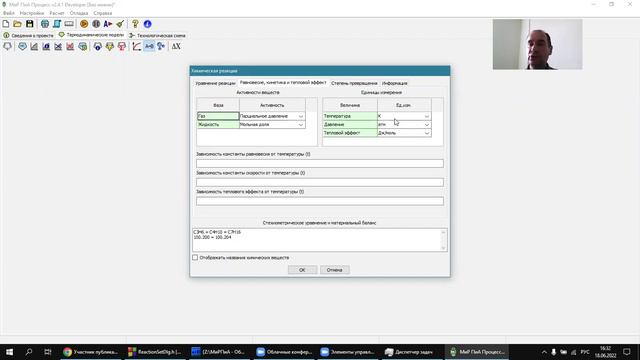Image resolution: width=640 pixels, height=360 pixels.
Task: Click rate constant temperature dependence field
Action: tap(320, 182)
